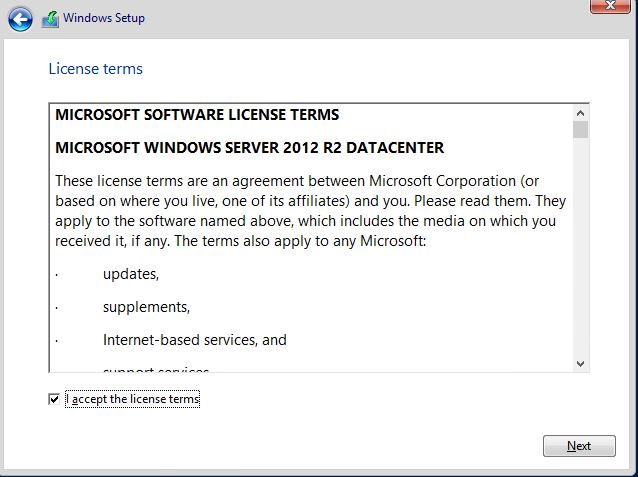The width and height of the screenshot is (638, 477).
Task: Click the blue back arrow button
Action: tap(20, 19)
